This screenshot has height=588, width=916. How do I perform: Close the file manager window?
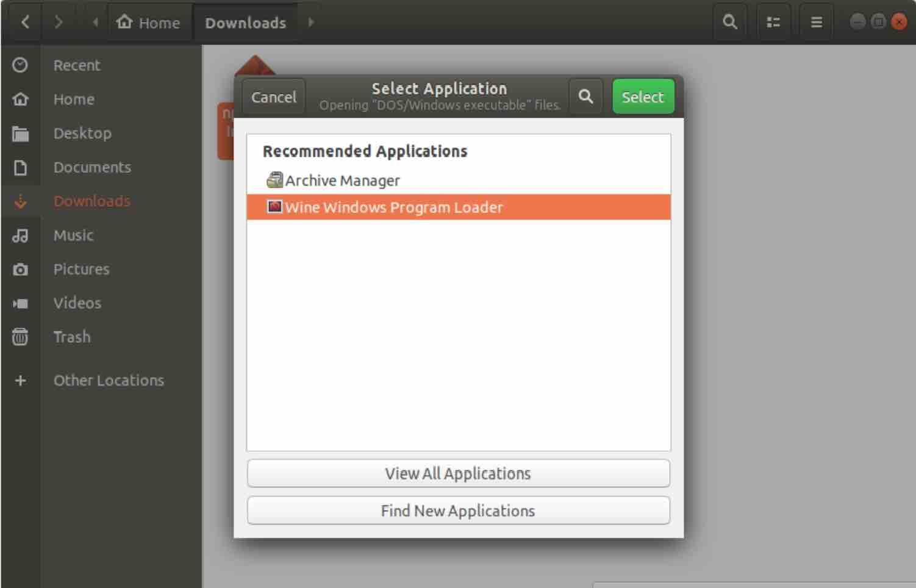pyautogui.click(x=899, y=22)
